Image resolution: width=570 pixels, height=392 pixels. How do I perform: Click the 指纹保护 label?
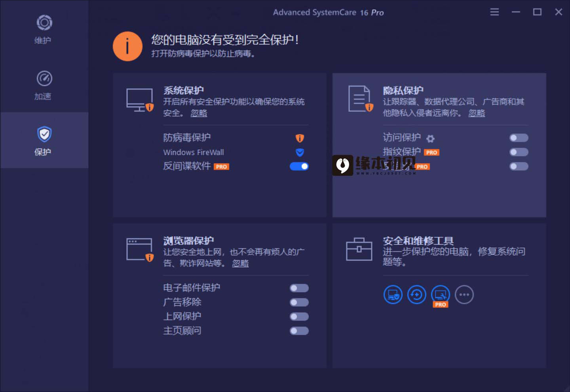402,152
